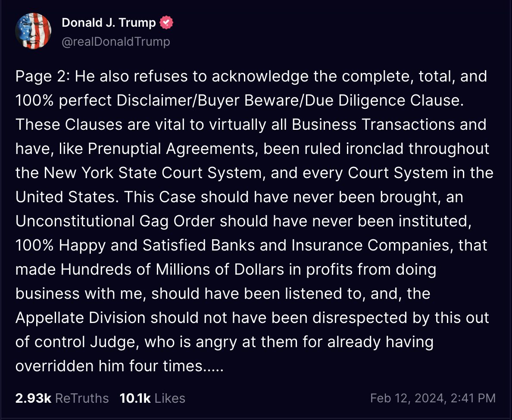
Task: Open the American flag profile avatar
Action: click(x=33, y=31)
